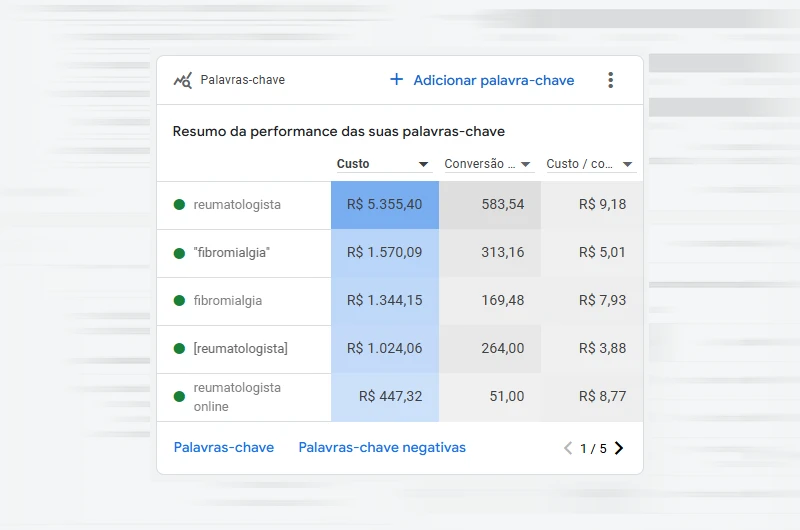Image resolution: width=800 pixels, height=530 pixels.
Task: Switch to Palavras-chave tab at bottom
Action: [x=223, y=448]
